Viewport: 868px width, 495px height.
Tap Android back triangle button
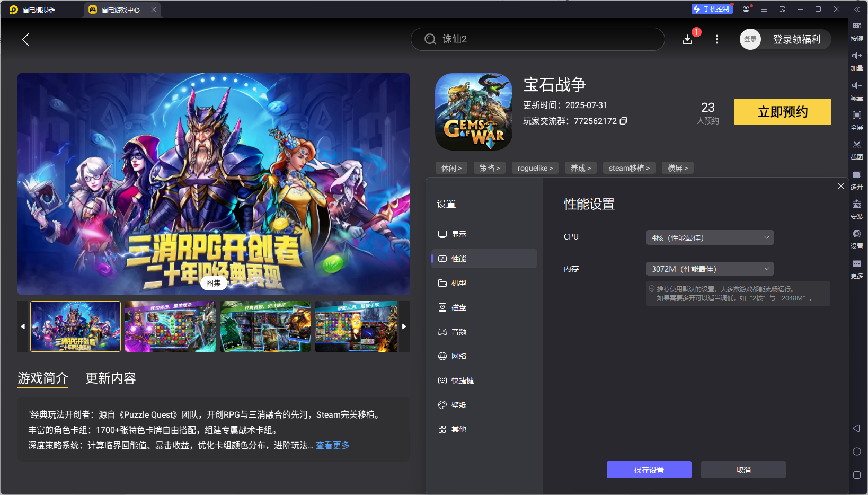(x=856, y=428)
